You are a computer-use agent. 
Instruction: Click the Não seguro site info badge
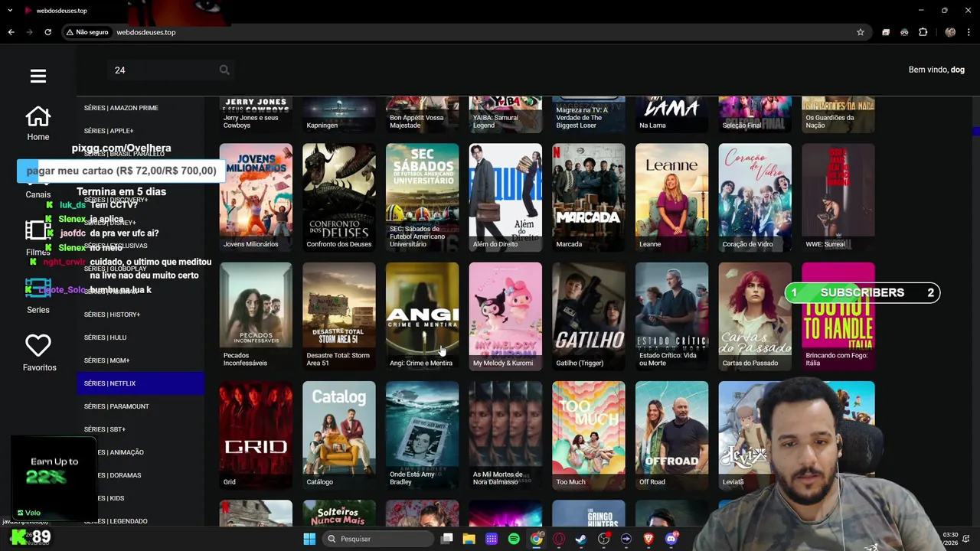coord(87,32)
